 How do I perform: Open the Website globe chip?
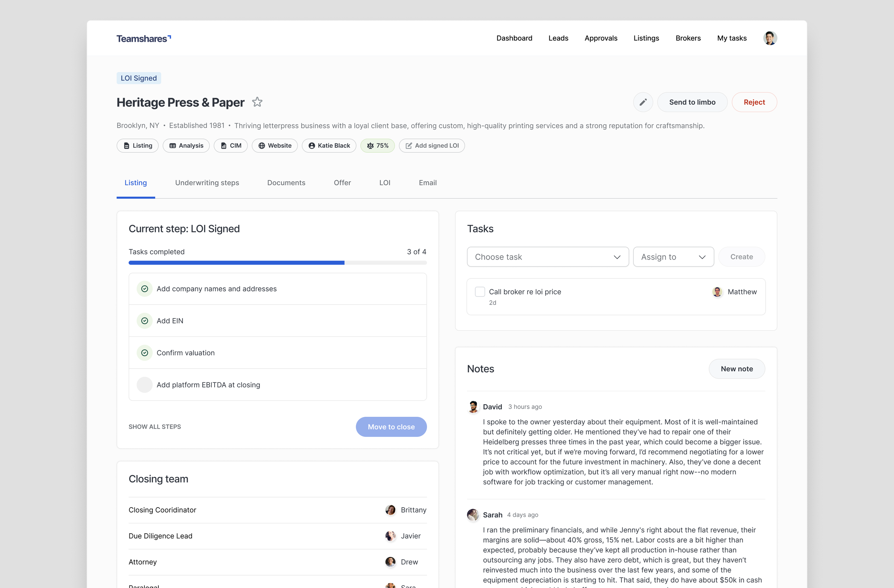(275, 146)
